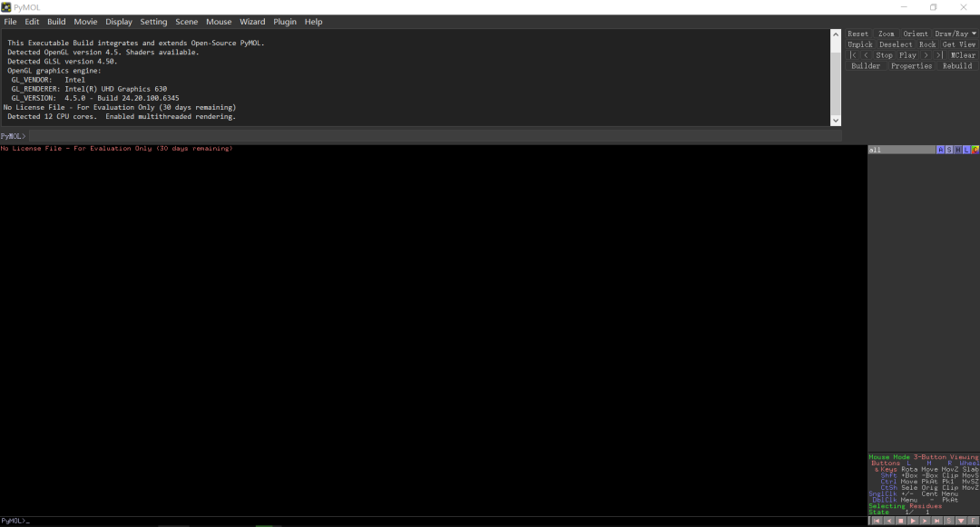Toggle fullscreen with the F icon
The height and width of the screenshot is (527, 980).
click(973, 521)
